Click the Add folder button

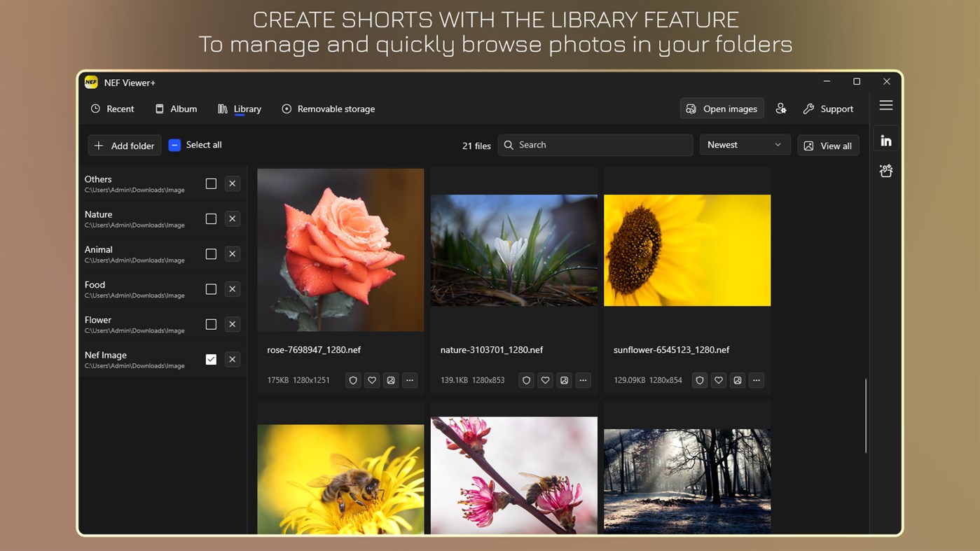click(x=124, y=146)
